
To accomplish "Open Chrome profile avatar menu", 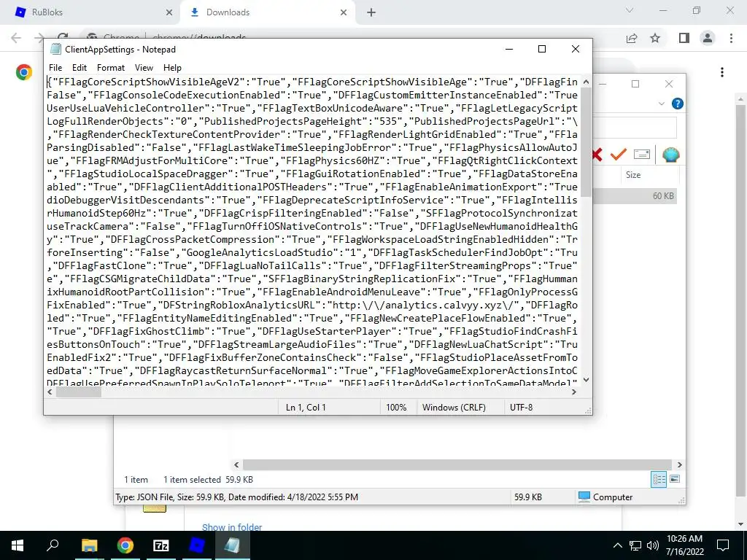I will click(708, 38).
